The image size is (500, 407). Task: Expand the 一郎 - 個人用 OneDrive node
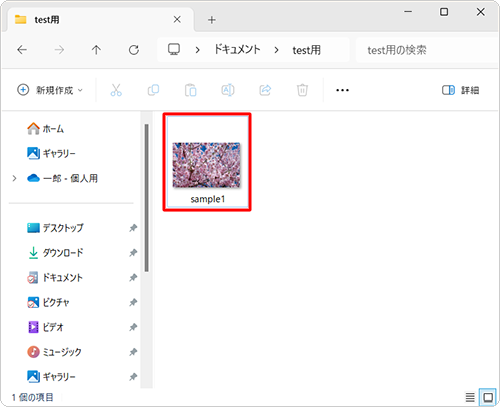(x=14, y=178)
